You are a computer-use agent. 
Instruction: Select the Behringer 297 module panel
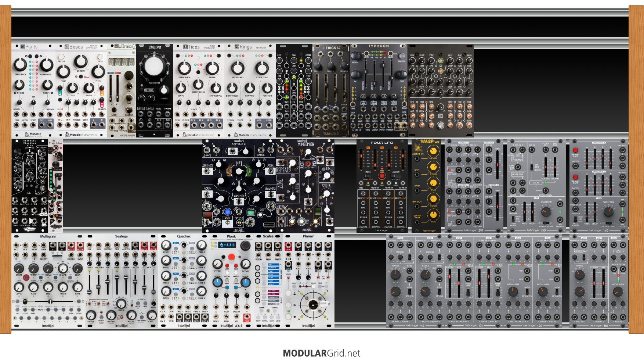point(474,186)
